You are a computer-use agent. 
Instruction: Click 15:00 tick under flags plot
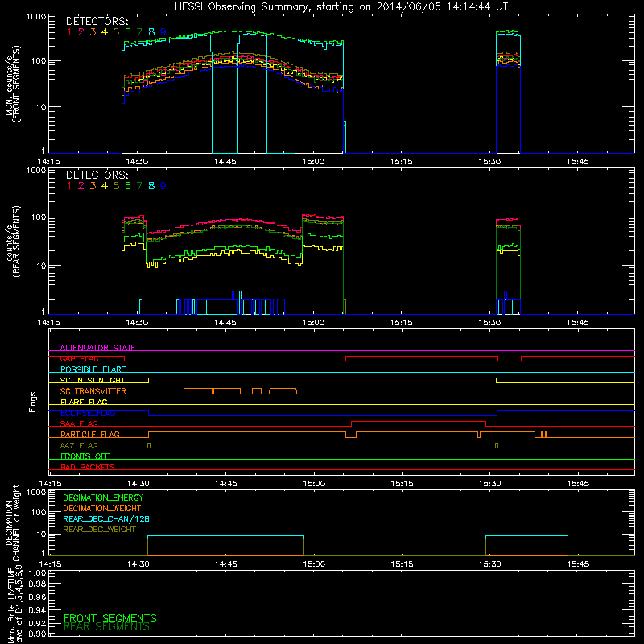314,484
